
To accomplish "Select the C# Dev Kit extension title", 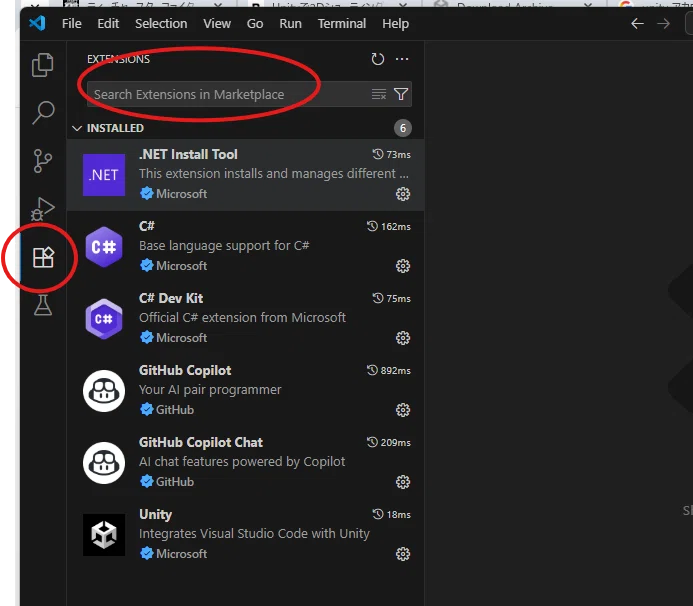I will click(x=171, y=298).
